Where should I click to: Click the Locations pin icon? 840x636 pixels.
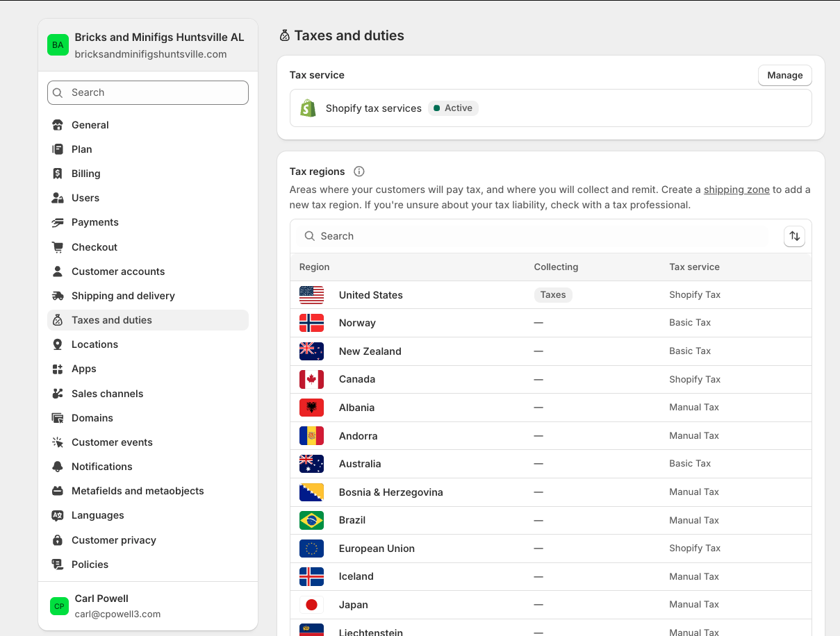58,344
